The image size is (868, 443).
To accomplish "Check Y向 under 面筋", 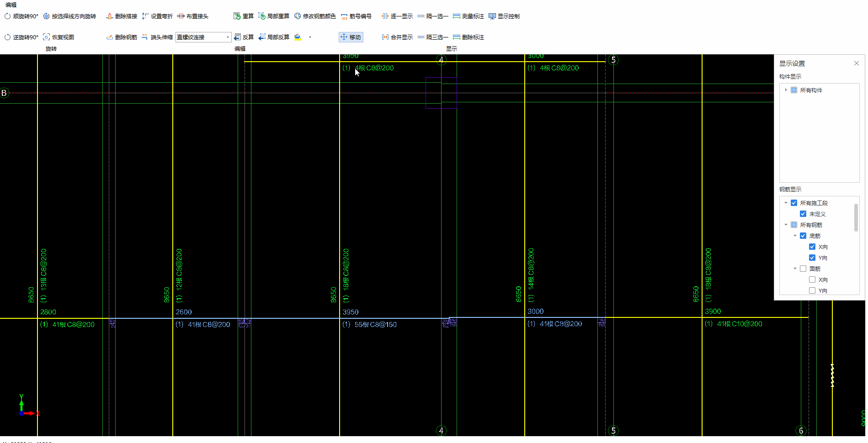I will click(812, 291).
